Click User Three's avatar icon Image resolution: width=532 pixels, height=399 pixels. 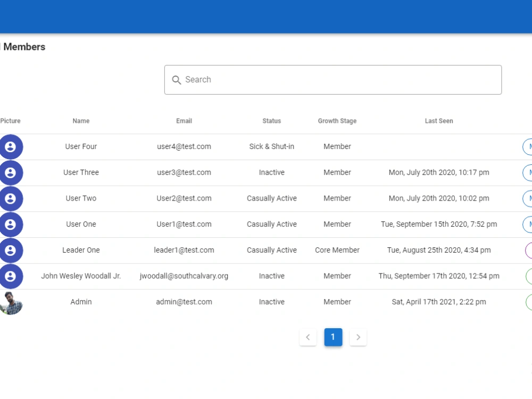pos(11,172)
